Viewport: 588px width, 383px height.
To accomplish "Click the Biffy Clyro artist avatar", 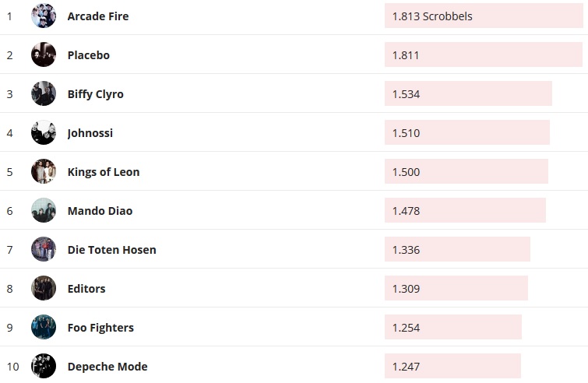I will (x=44, y=94).
